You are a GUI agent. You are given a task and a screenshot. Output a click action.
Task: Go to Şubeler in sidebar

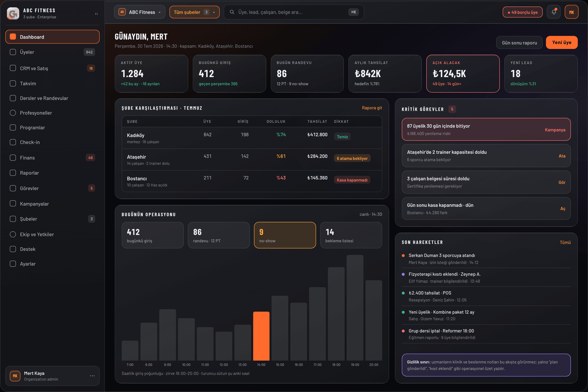(x=52, y=219)
